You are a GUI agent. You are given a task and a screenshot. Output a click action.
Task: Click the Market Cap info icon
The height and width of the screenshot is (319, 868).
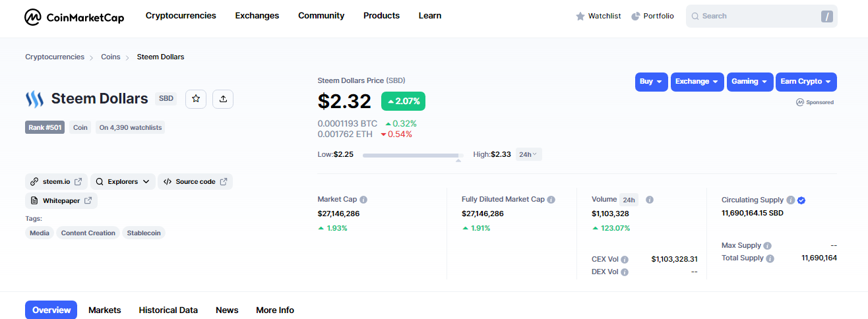363,199
